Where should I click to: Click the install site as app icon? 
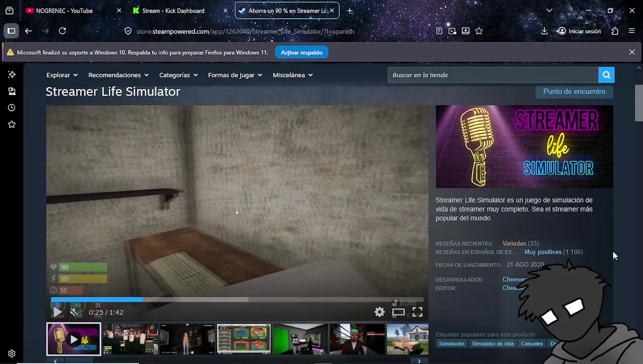[466, 31]
